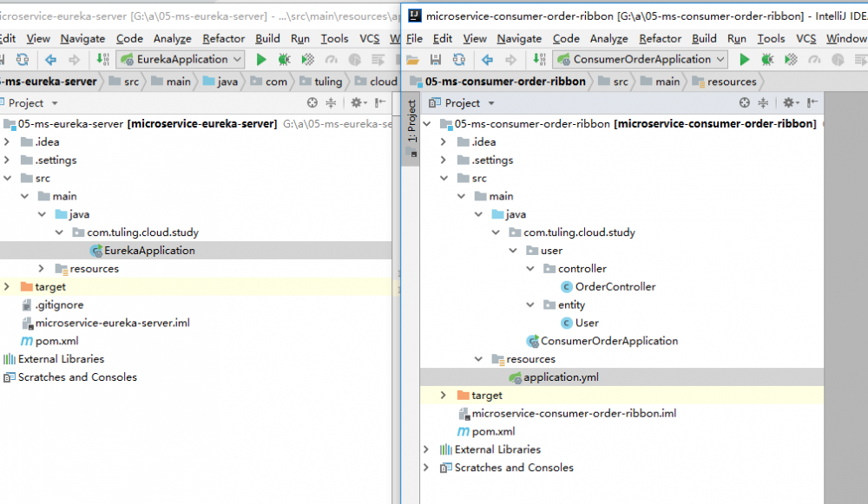Go forward in consumer-order-ribbon toolbar
The width and height of the screenshot is (868, 504).
click(x=510, y=59)
